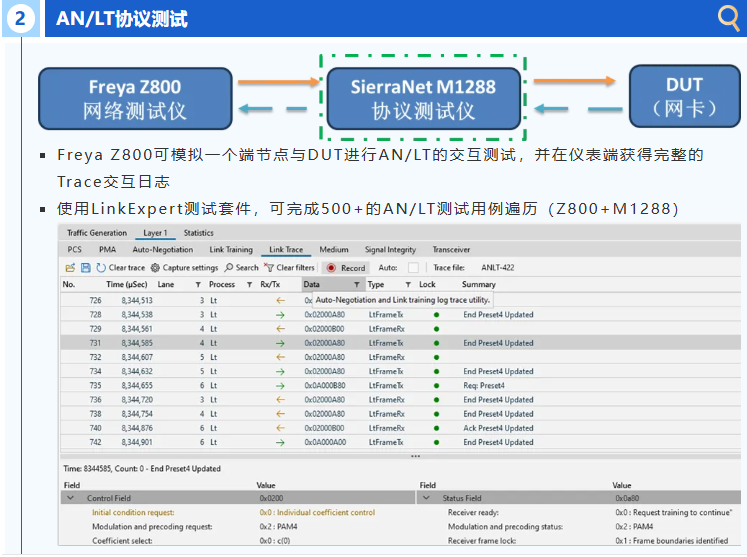Click the Tx arrow in row 734

click(281, 372)
